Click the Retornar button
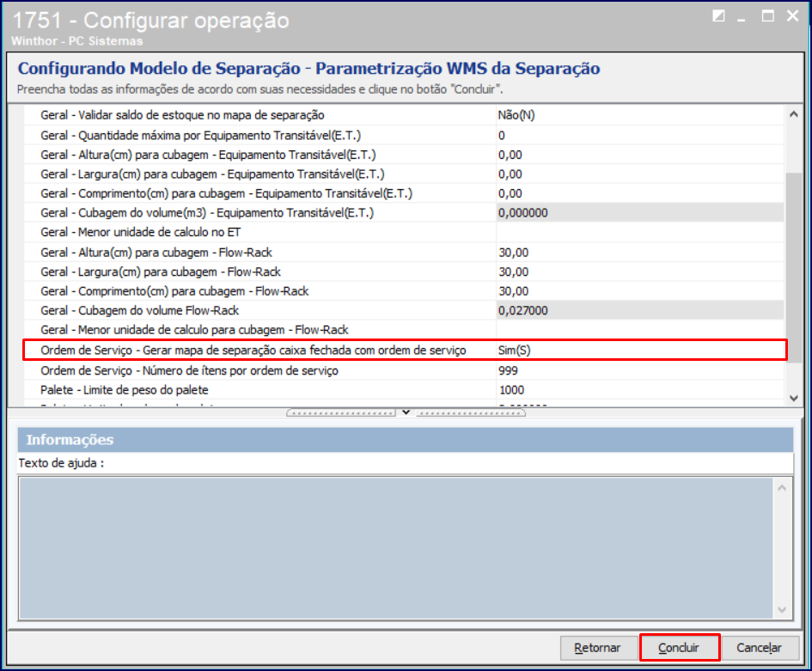812x671 pixels. pos(598,647)
